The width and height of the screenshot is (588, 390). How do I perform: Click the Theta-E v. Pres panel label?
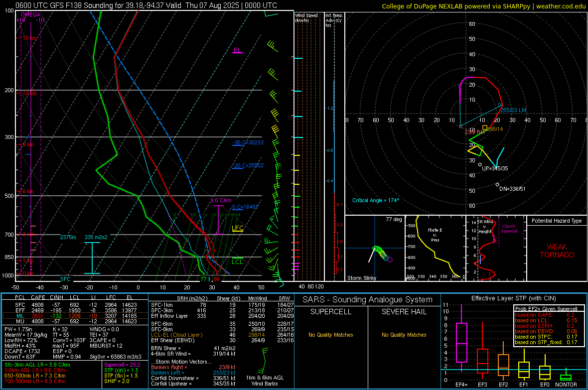pos(435,235)
